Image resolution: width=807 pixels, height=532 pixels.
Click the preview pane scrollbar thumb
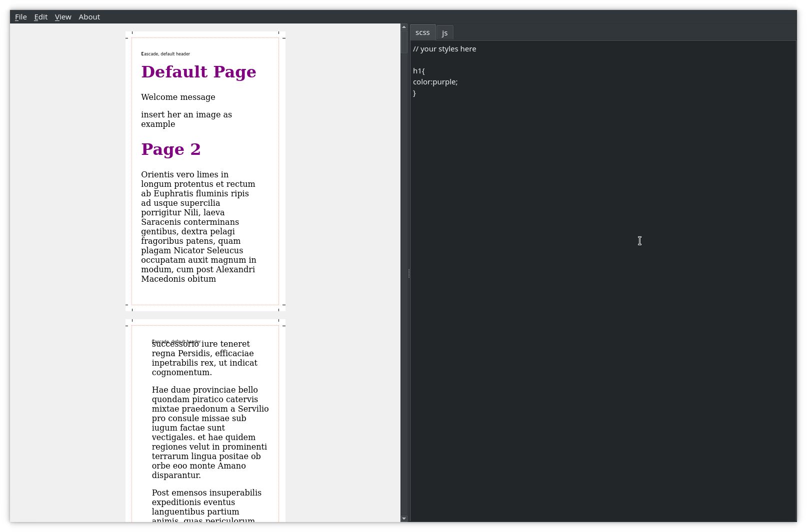pos(404,42)
